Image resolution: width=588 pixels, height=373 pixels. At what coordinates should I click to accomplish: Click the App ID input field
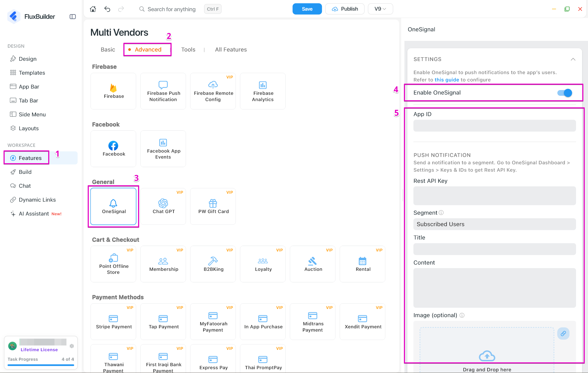495,126
